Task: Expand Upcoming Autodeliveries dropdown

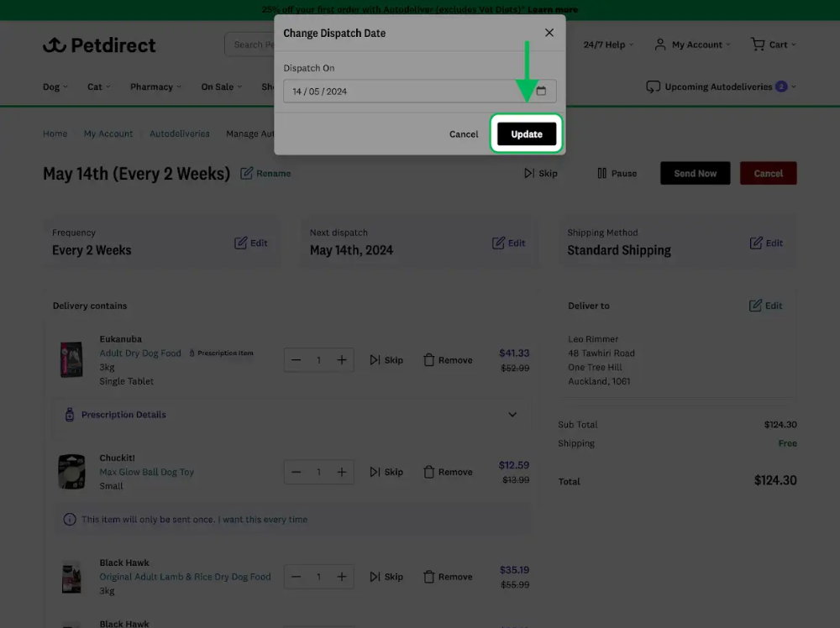Action: [721, 86]
